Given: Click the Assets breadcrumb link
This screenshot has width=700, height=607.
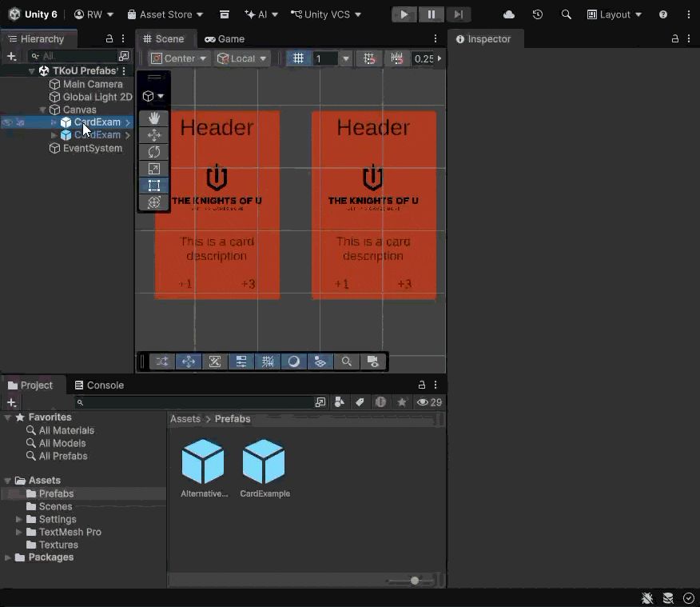Looking at the screenshot, I should tap(185, 419).
